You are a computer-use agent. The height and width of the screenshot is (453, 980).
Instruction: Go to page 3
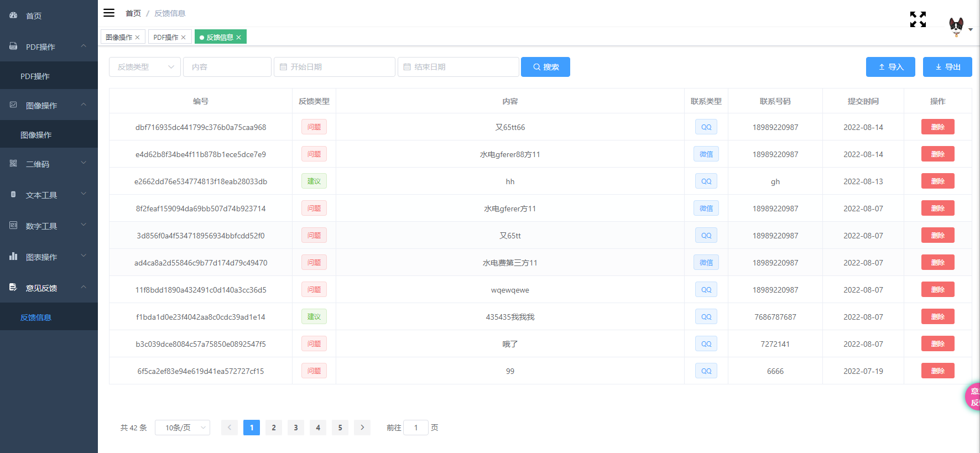coord(296,428)
